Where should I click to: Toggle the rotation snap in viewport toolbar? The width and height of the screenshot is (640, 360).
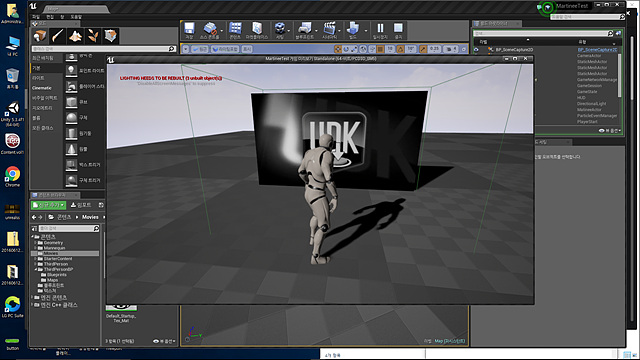point(400,49)
